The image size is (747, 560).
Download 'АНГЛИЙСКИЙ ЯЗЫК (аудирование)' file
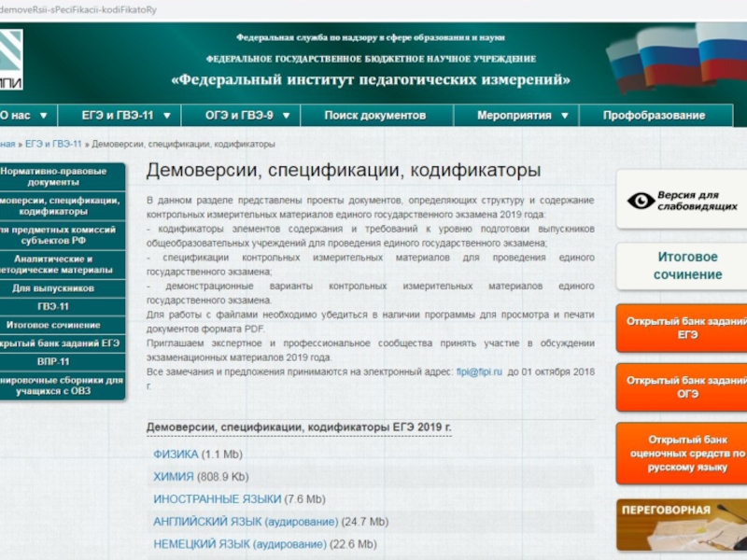(x=246, y=522)
